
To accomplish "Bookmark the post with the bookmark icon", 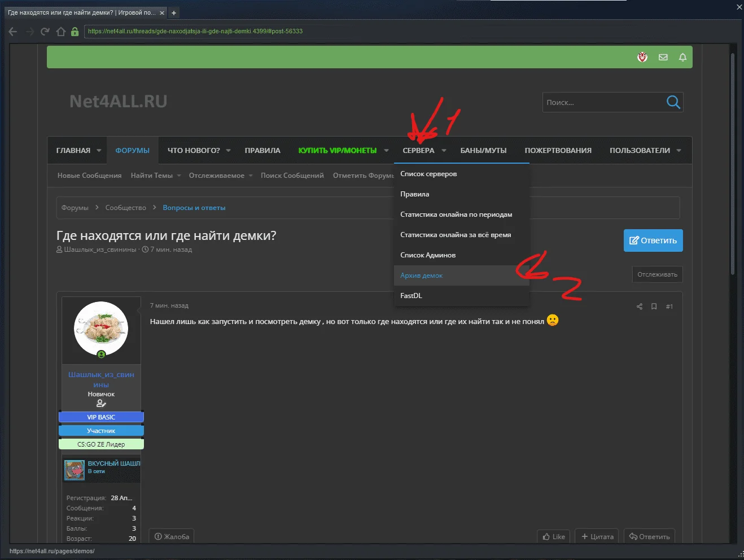I will (x=654, y=307).
